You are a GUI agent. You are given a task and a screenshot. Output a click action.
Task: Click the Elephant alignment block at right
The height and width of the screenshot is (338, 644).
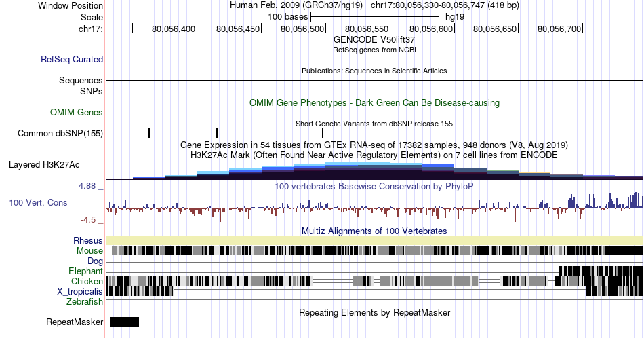601,271
